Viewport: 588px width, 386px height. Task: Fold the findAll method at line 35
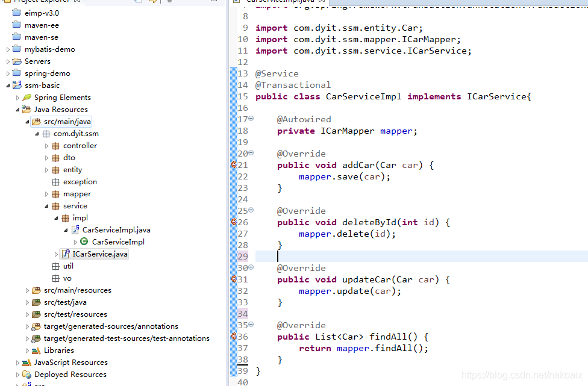pos(251,324)
